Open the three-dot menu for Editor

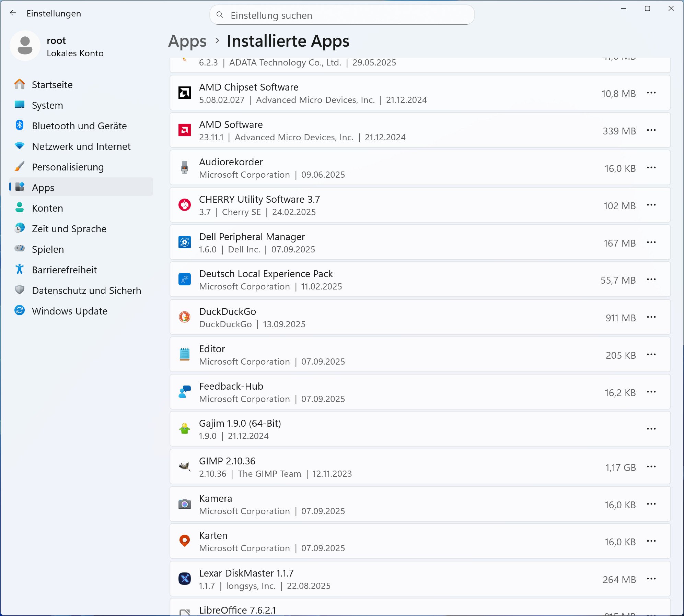tap(651, 355)
